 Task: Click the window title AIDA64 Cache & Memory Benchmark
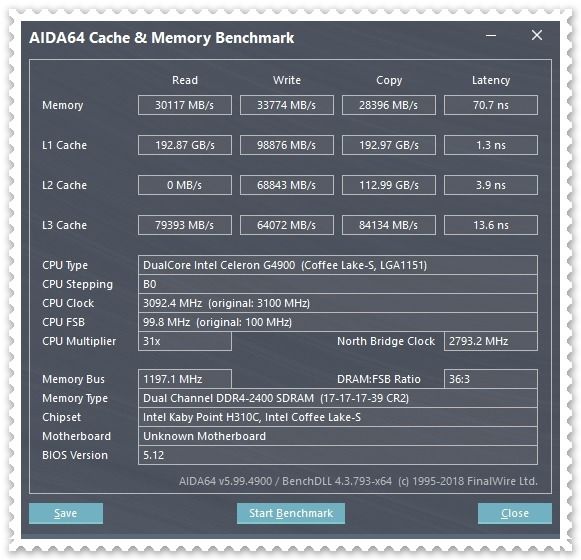(x=162, y=38)
